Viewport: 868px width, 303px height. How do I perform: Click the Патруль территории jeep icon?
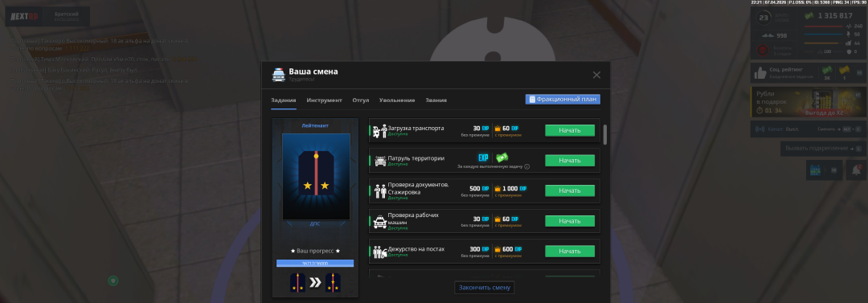pos(379,161)
